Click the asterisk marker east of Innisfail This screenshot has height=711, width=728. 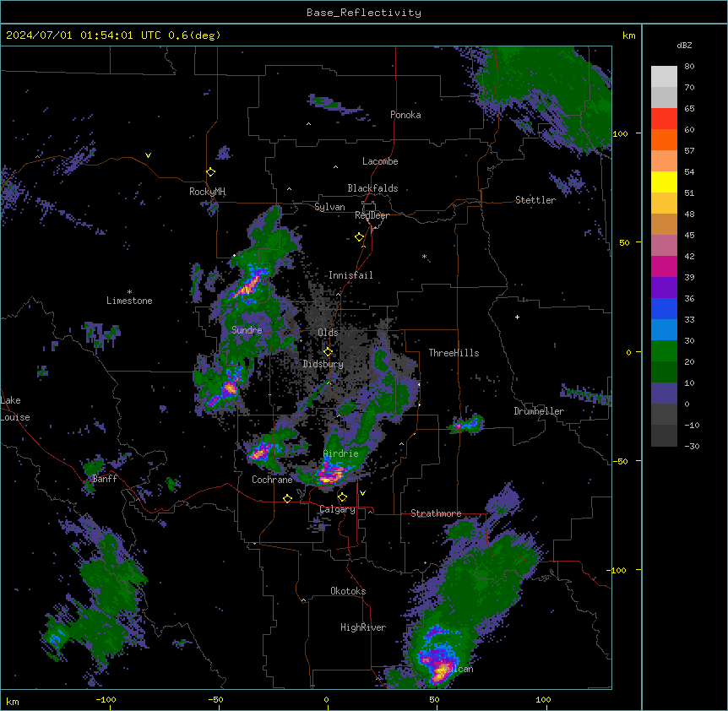click(x=424, y=256)
